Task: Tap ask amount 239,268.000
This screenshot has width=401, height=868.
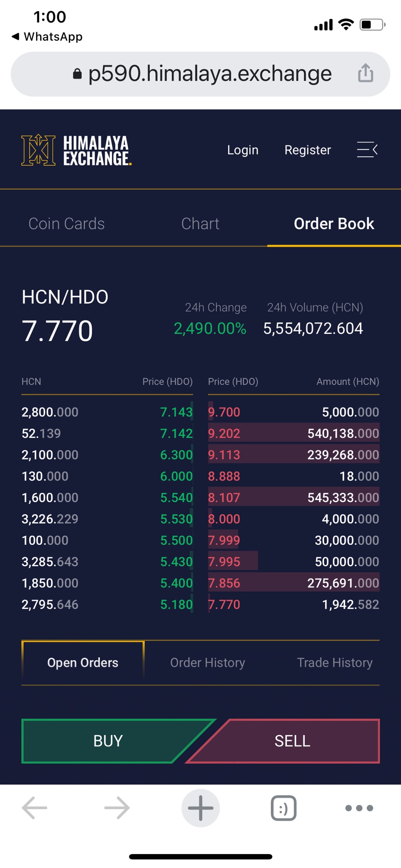Action: pos(343,455)
